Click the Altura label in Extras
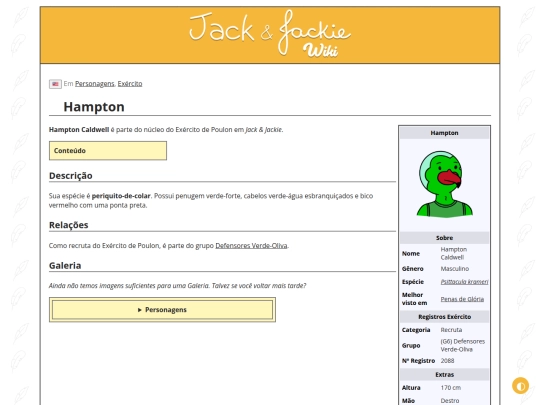This screenshot has width=540, height=405. point(411,387)
